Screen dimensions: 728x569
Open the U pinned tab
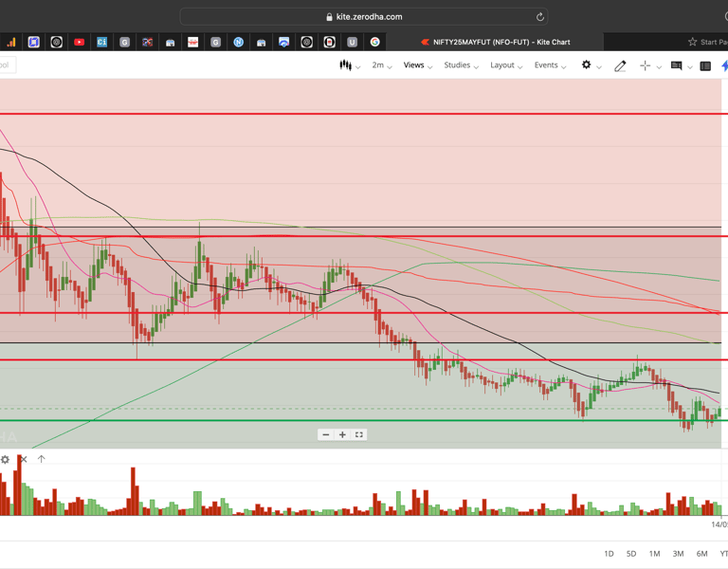coord(352,43)
